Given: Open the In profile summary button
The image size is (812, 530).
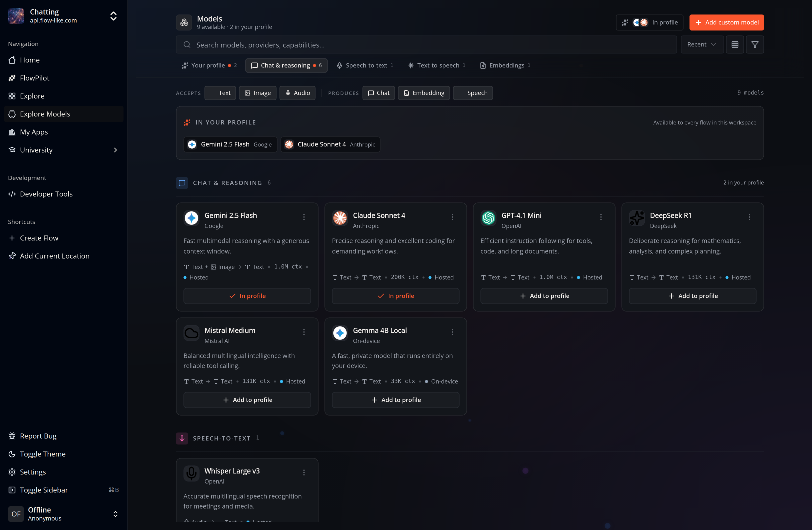Looking at the screenshot, I should coord(649,22).
